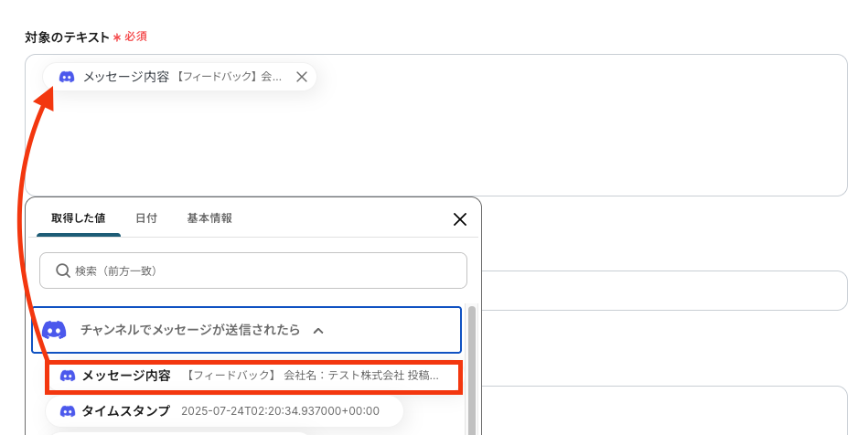Open the 基本情報 tab
This screenshot has width=868, height=435.
point(209,218)
